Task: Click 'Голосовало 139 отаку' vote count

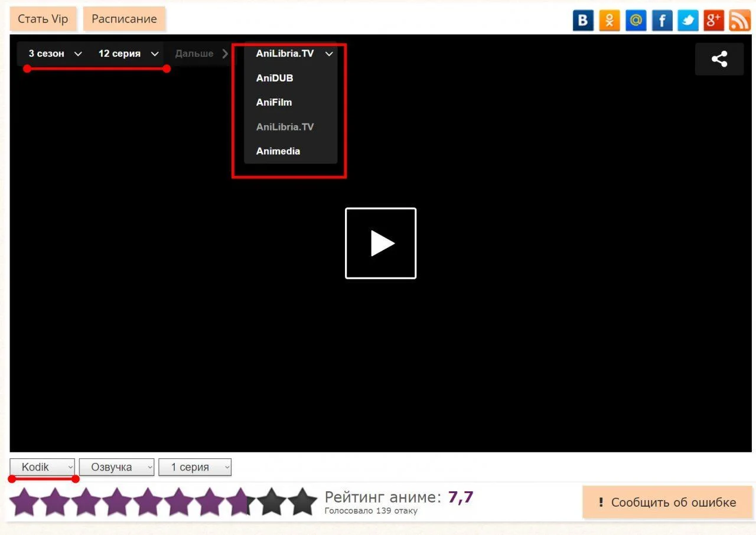Action: click(371, 511)
